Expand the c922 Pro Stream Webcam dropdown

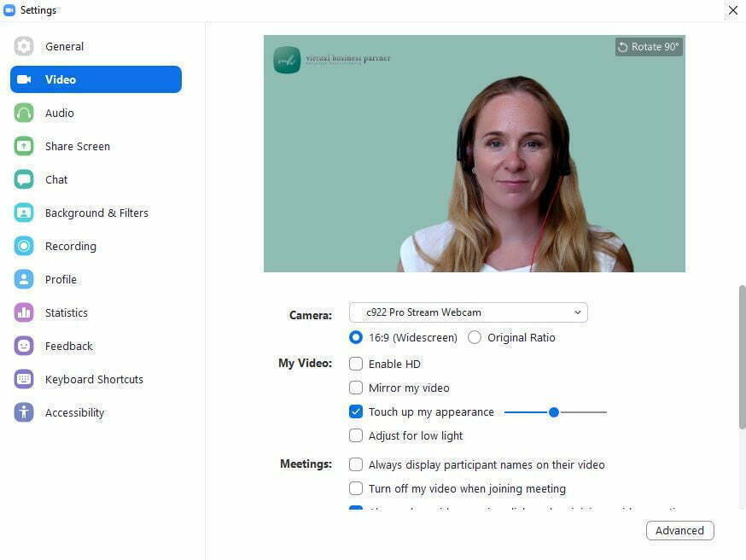[x=468, y=312]
